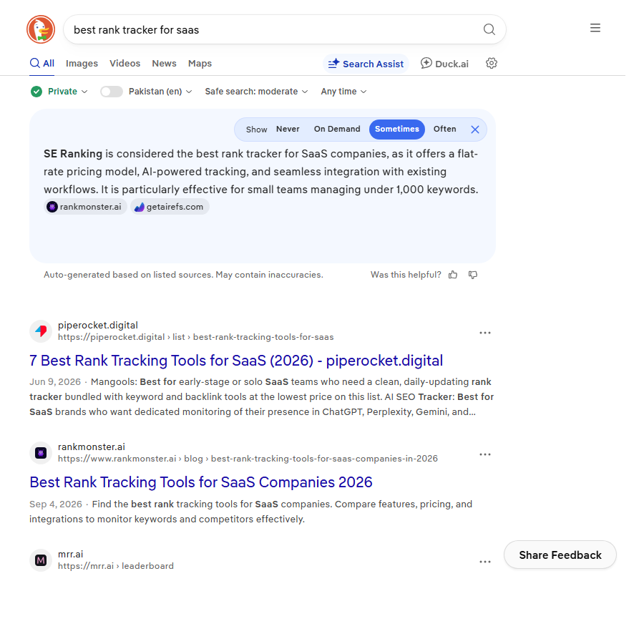Click the piperocket.digital favicon
Image resolution: width=644 pixels, height=644 pixels.
pos(41,331)
